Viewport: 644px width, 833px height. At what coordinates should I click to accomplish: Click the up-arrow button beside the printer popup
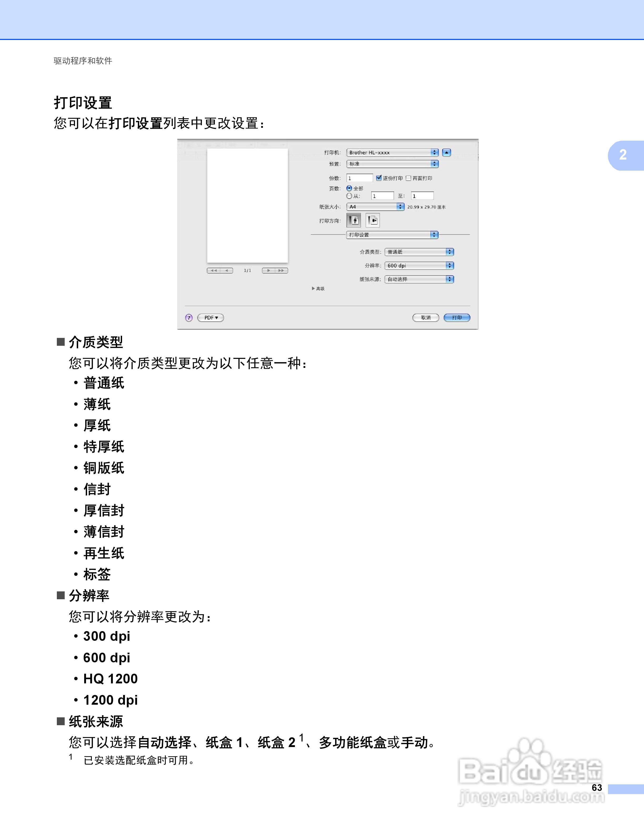(x=447, y=153)
